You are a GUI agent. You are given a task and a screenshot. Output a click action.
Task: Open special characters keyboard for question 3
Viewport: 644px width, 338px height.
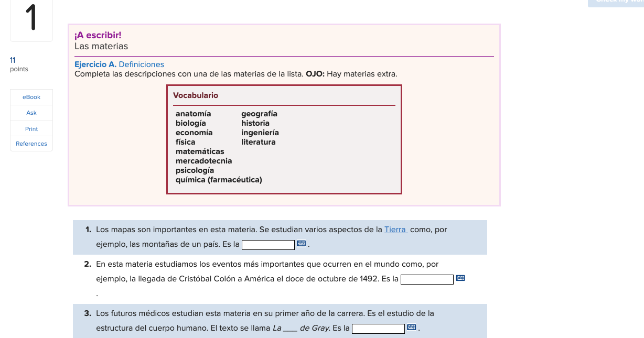(x=411, y=328)
